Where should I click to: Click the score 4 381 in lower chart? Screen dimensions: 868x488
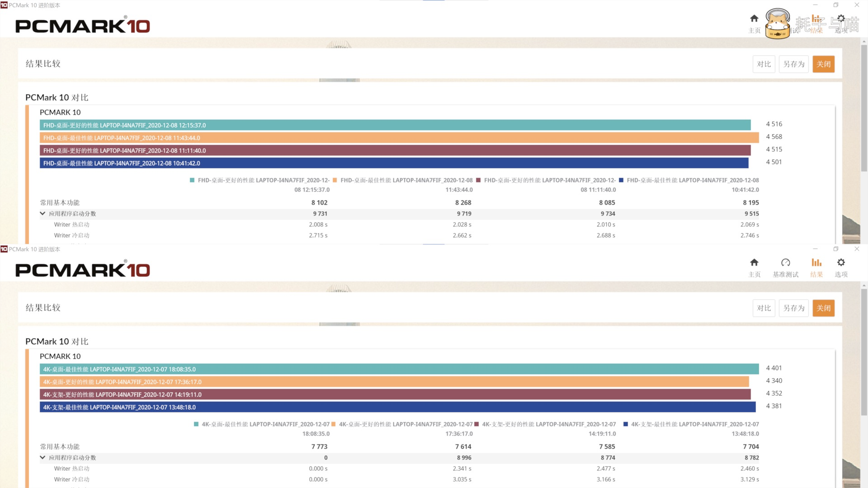[x=774, y=406]
